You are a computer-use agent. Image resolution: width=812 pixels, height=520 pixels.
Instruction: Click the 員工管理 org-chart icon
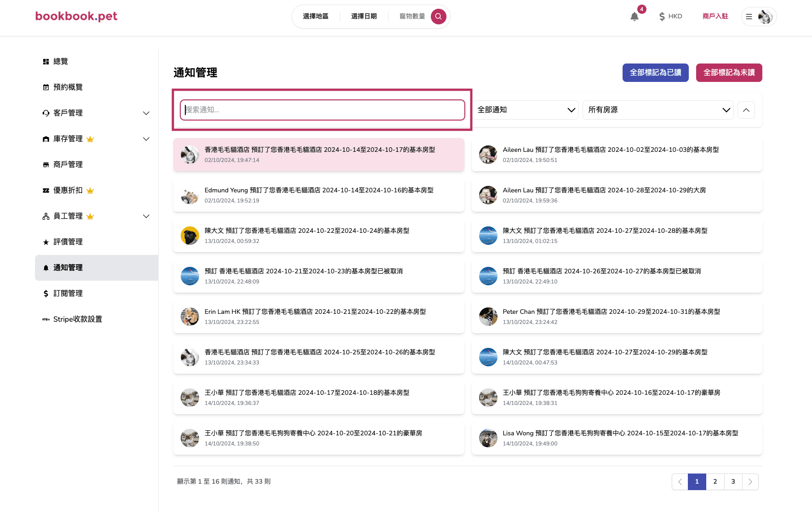46,216
